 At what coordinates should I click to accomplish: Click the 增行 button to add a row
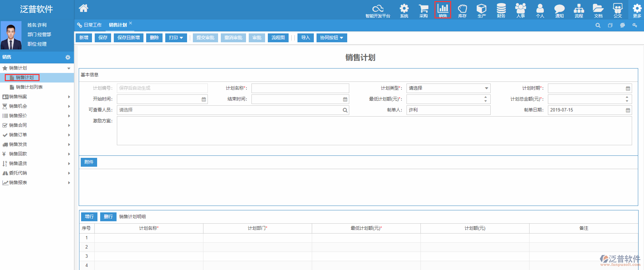(89, 217)
